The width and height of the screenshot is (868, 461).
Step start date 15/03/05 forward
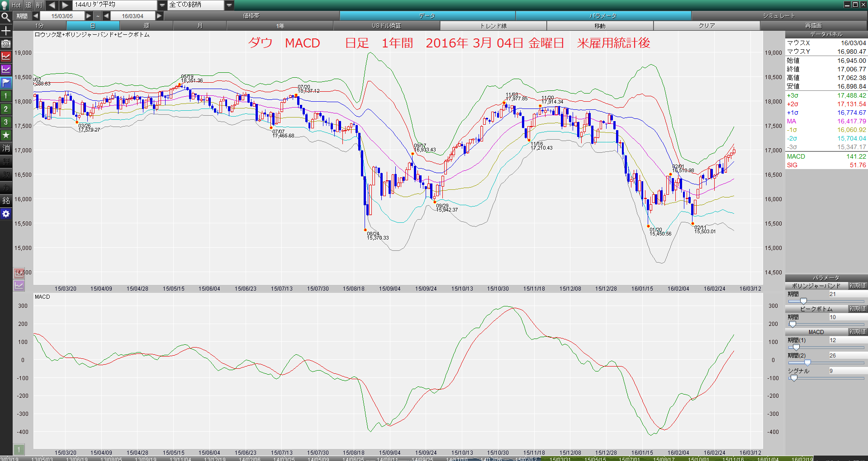(89, 16)
